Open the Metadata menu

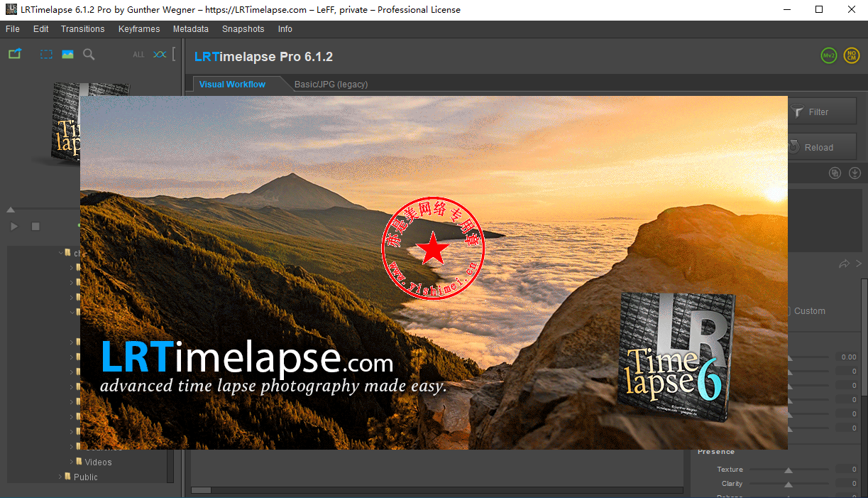190,29
